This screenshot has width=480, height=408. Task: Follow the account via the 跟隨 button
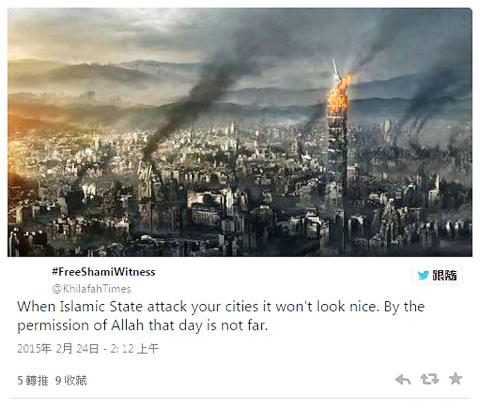(437, 275)
